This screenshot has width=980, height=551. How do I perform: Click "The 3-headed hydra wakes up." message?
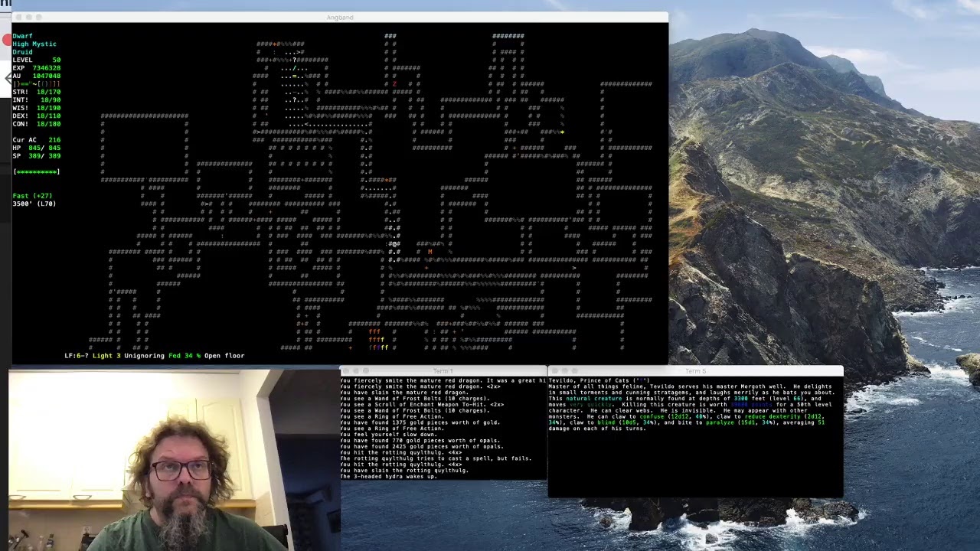tap(389, 477)
